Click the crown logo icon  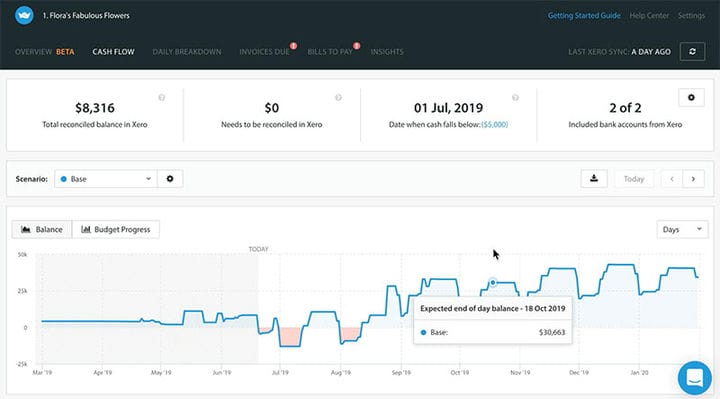click(x=24, y=15)
